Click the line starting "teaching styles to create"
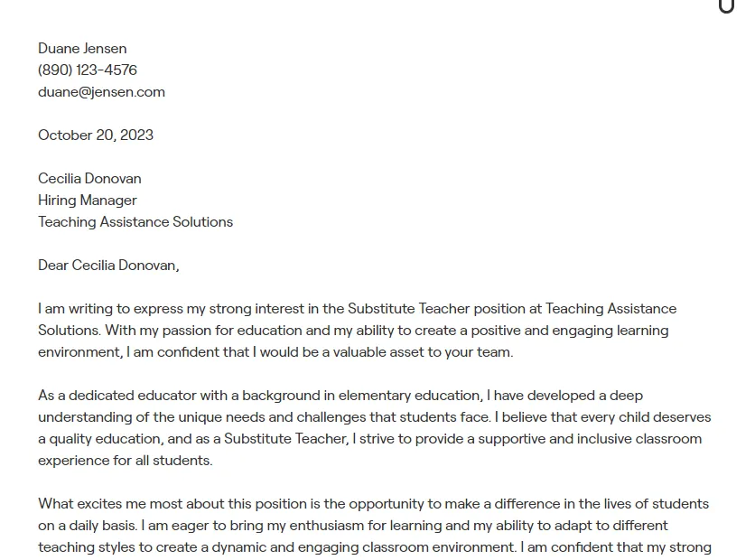 [374, 547]
